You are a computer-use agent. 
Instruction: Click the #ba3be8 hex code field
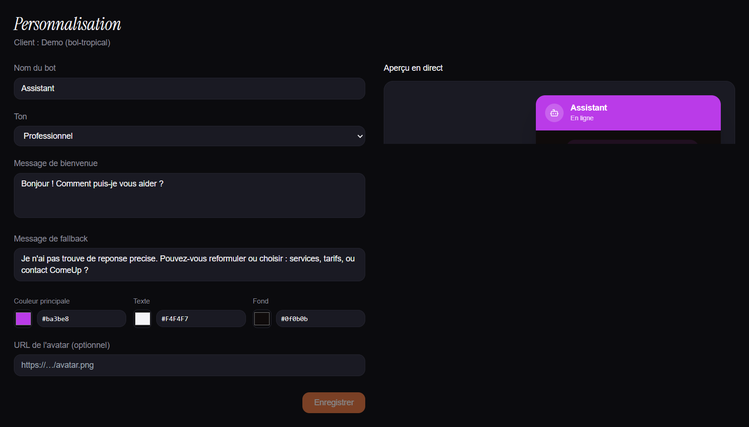[81, 319]
